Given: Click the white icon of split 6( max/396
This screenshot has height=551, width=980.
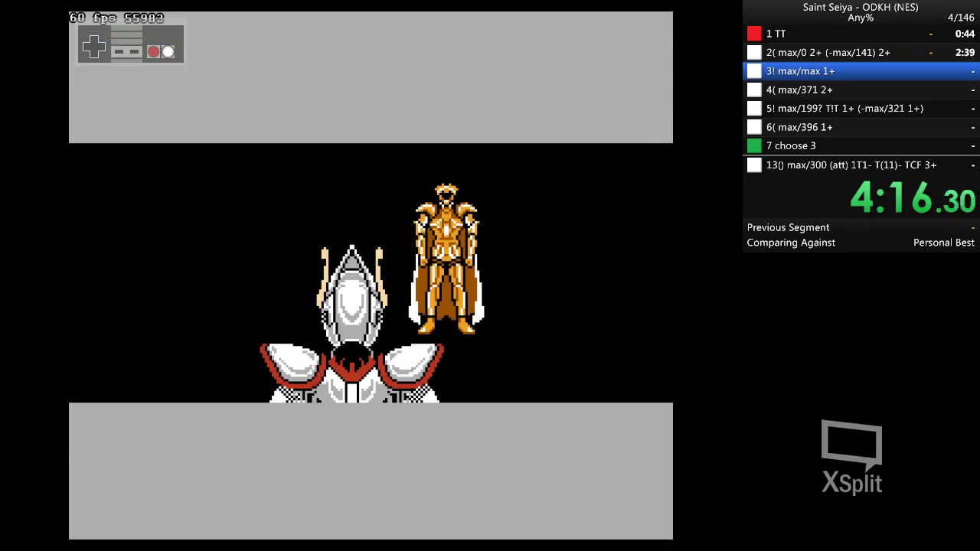Looking at the screenshot, I should coord(754,127).
